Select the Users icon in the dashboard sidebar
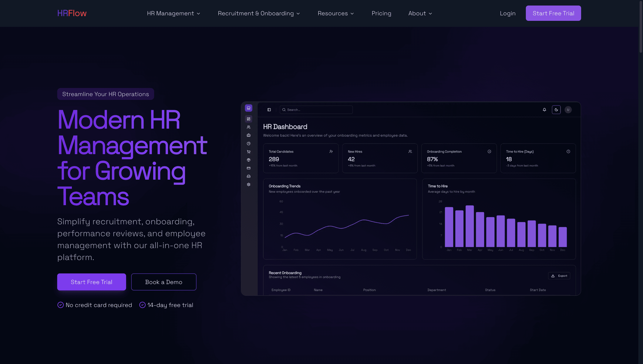 coord(249,127)
